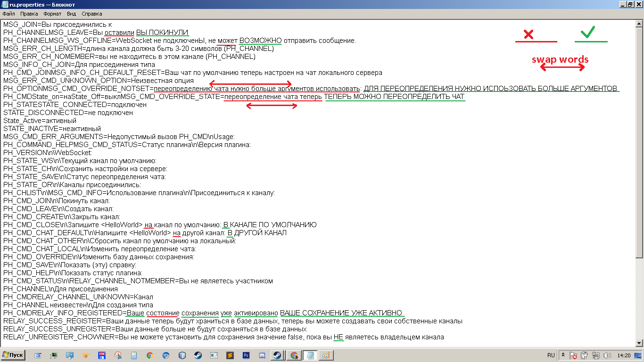Open the Вид menu
644x362 pixels.
click(x=72, y=14)
